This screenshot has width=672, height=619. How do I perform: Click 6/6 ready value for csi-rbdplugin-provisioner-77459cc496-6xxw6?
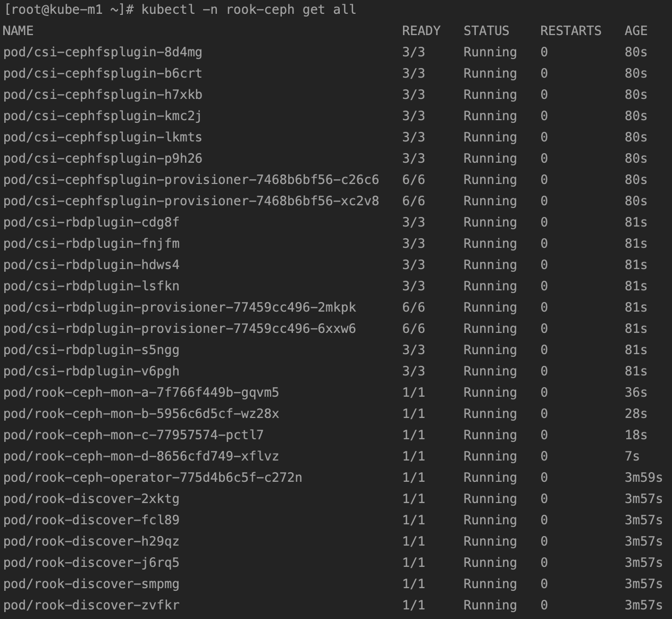414,329
